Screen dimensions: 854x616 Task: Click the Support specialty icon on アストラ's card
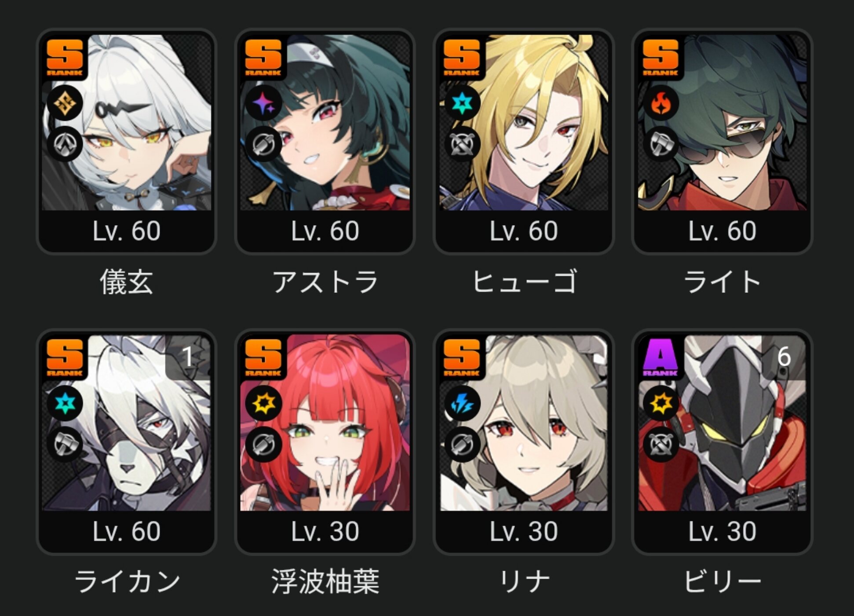click(263, 145)
